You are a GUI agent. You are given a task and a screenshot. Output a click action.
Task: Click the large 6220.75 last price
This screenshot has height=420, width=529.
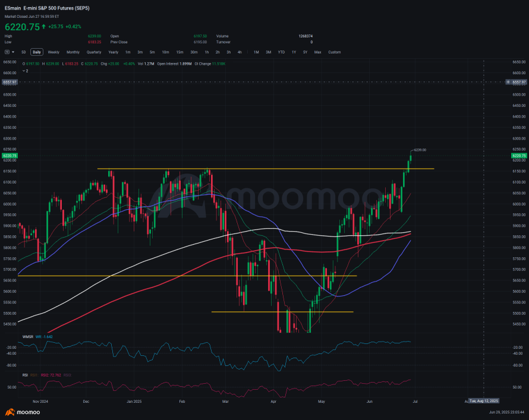[22, 27]
